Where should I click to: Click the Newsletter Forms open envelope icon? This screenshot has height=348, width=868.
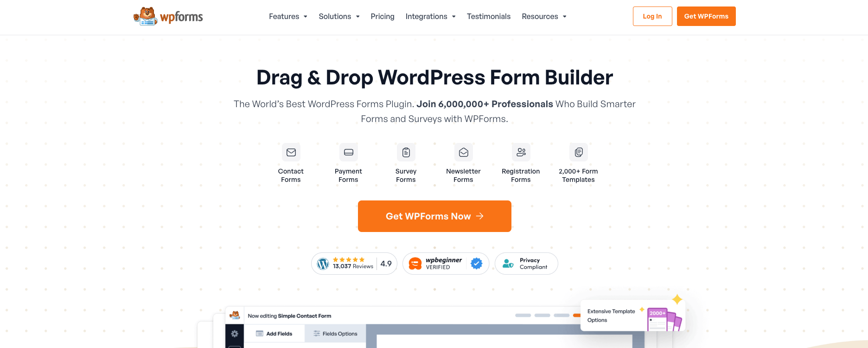[x=464, y=152]
